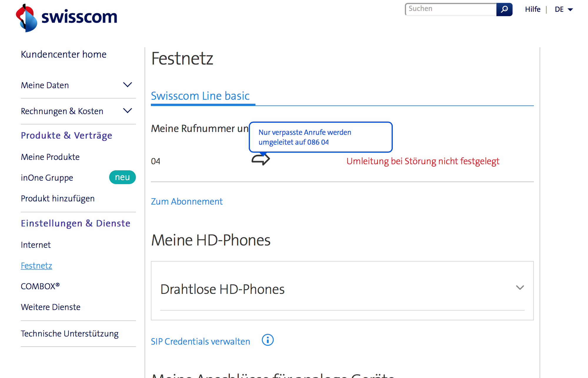Open Technische Unterstützung
Viewport: 588px width, 378px height.
(x=70, y=334)
